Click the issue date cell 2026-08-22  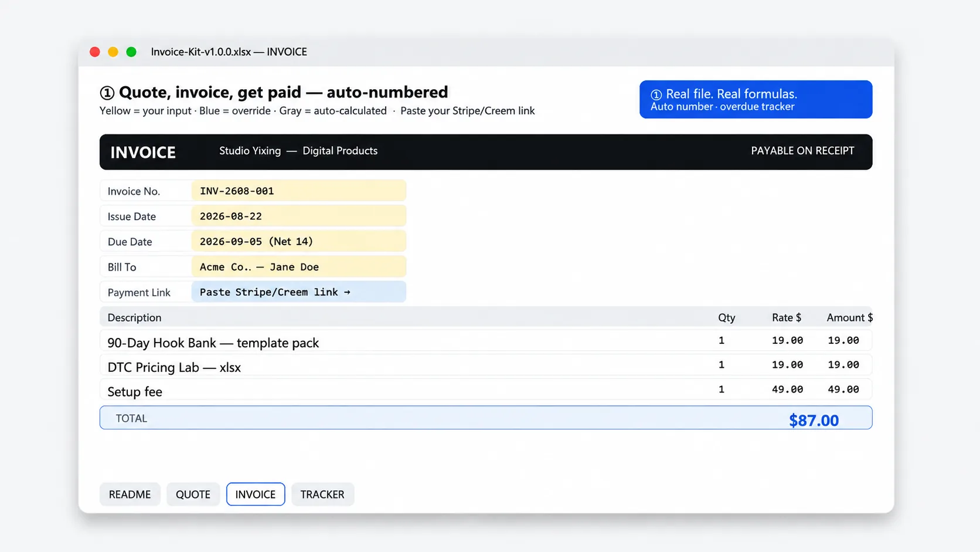click(298, 216)
